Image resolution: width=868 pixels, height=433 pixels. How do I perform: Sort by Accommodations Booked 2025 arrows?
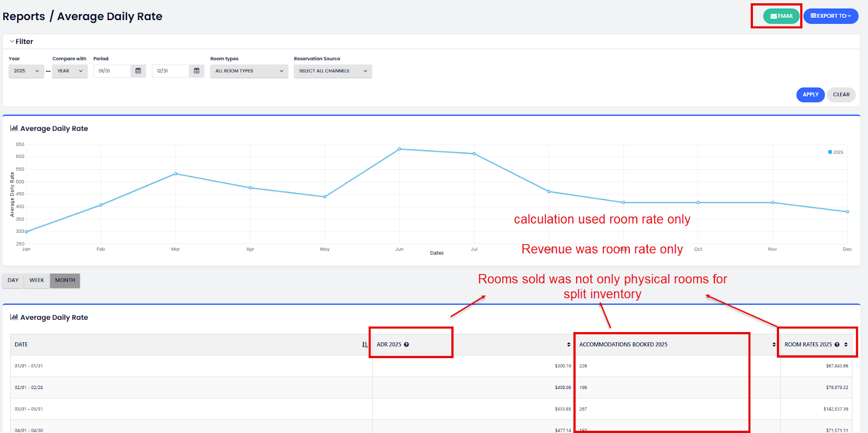[774, 345]
